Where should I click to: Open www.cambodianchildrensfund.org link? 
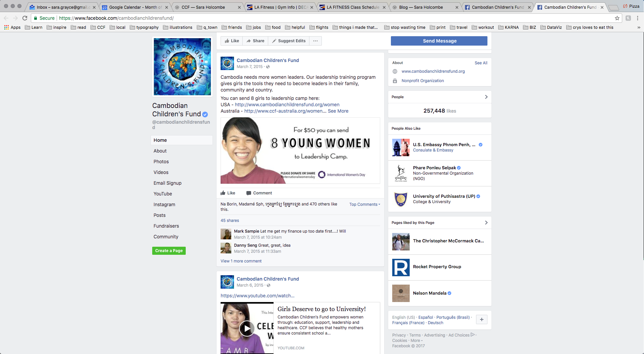point(433,71)
